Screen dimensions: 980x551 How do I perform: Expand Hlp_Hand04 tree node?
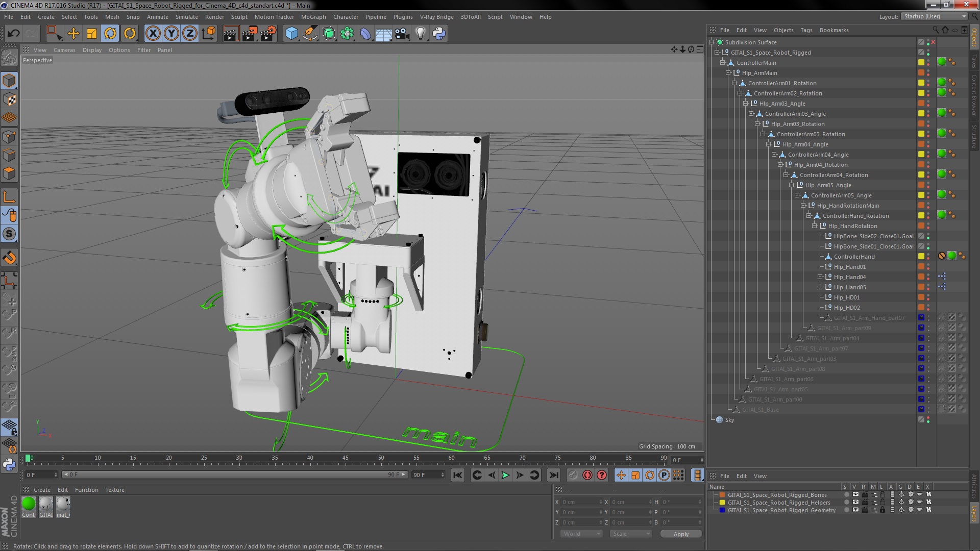click(x=820, y=277)
